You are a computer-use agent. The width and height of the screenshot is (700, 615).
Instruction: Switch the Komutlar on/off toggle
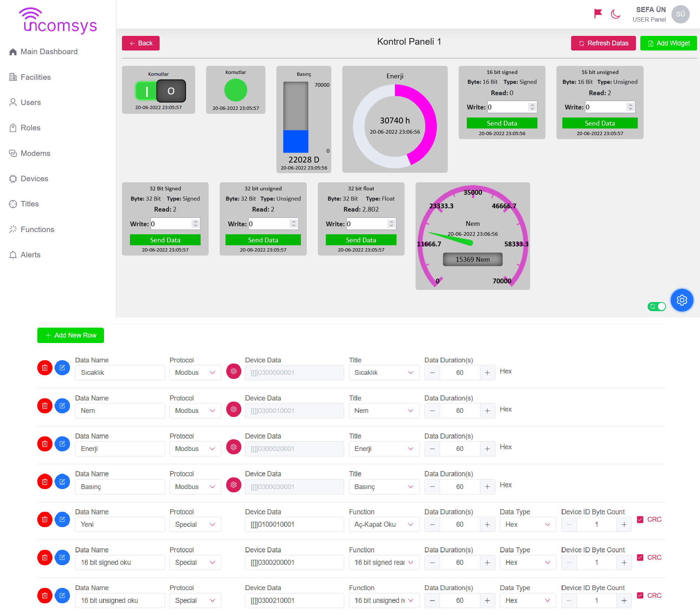(161, 91)
